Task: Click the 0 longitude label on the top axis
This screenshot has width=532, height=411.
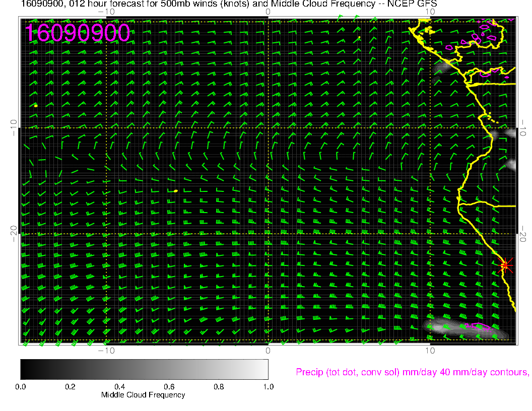Action: (x=268, y=11)
